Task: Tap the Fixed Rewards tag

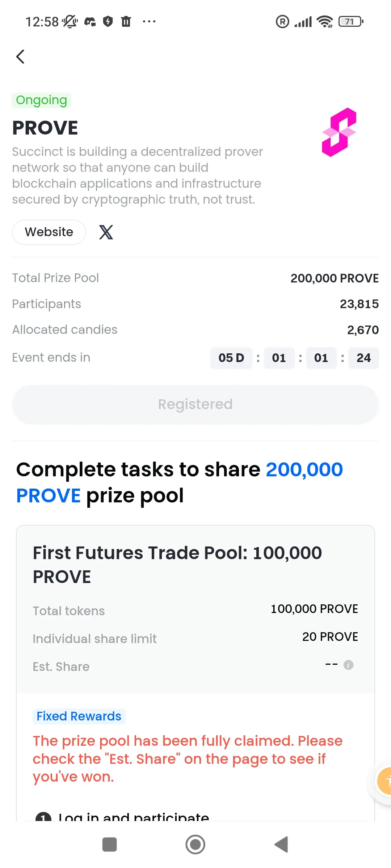Action: pyautogui.click(x=79, y=716)
